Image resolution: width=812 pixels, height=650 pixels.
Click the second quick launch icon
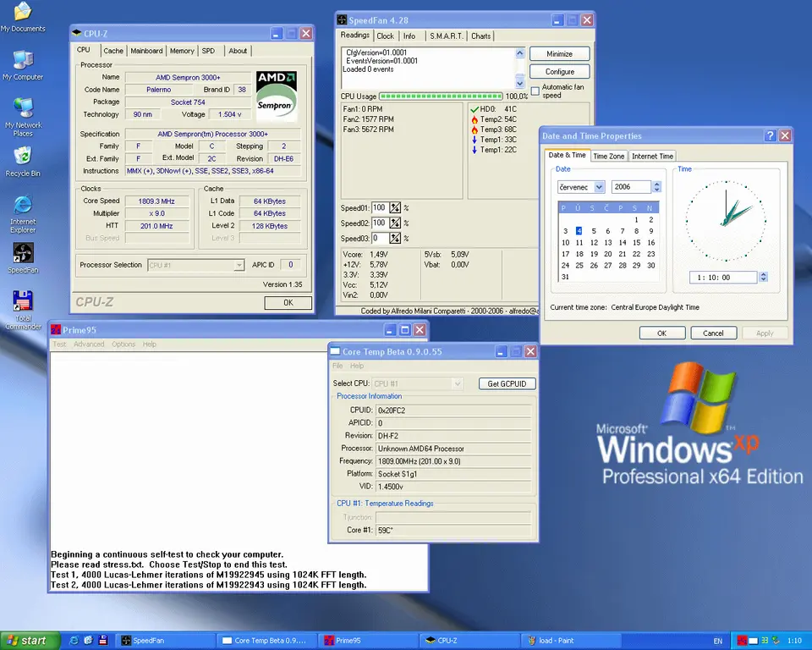click(x=88, y=641)
